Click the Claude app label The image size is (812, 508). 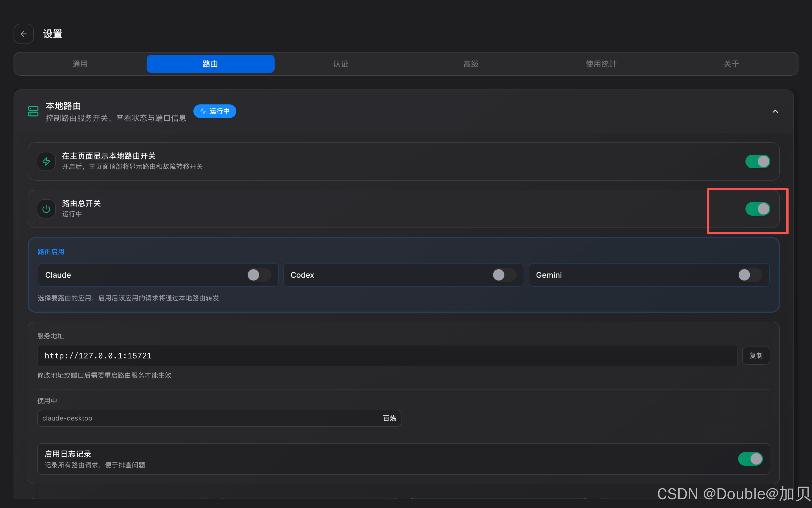58,275
